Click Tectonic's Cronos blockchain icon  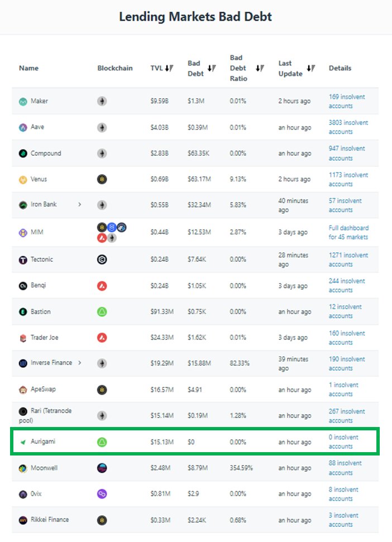coord(102,260)
